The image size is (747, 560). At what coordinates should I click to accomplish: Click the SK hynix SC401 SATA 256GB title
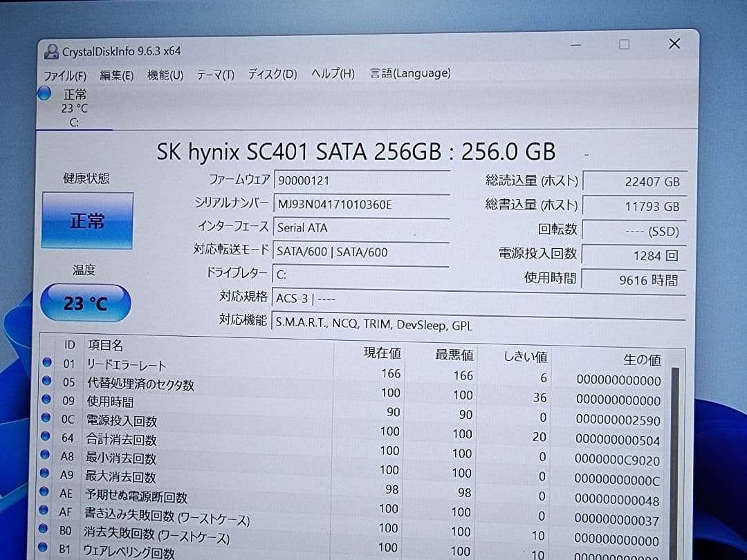(x=356, y=152)
